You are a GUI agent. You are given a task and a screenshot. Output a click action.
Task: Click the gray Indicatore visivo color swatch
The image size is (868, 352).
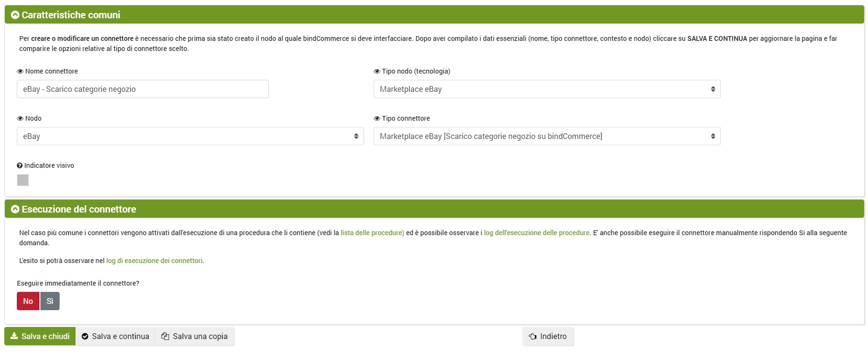click(23, 180)
